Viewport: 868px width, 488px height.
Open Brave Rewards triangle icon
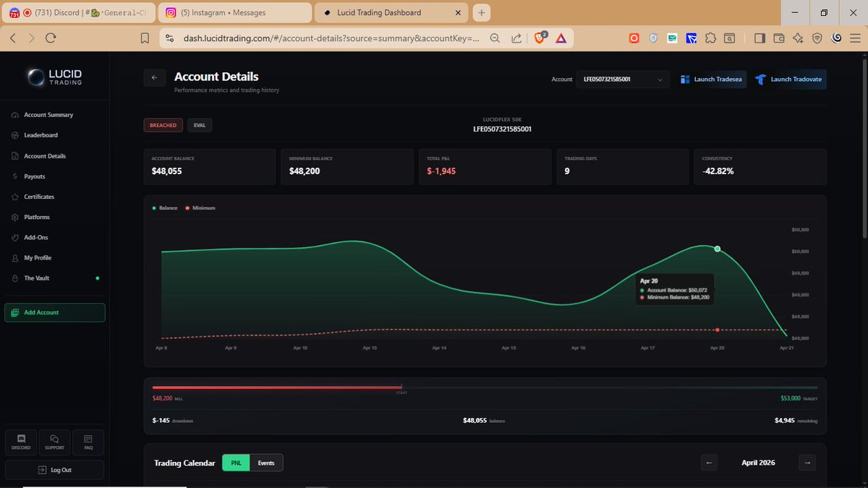click(561, 38)
